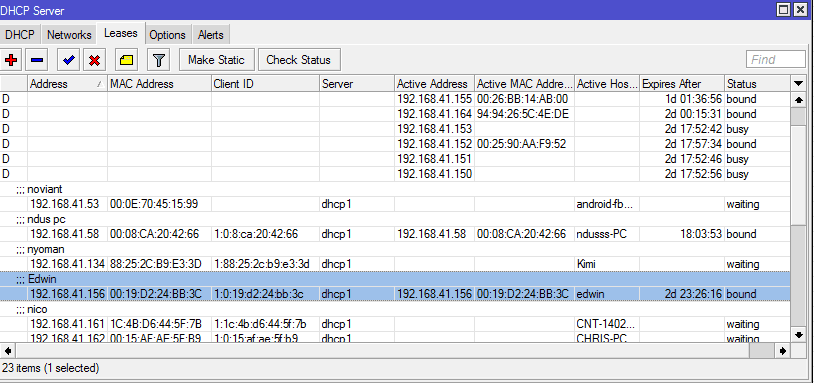Focus the Find search field
Viewport: 814px width, 383px height.
click(776, 60)
